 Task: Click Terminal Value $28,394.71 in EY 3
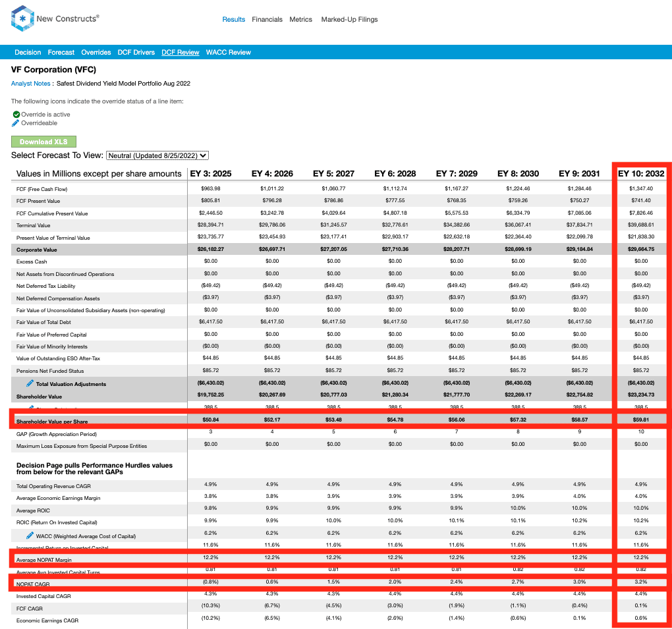pos(211,225)
